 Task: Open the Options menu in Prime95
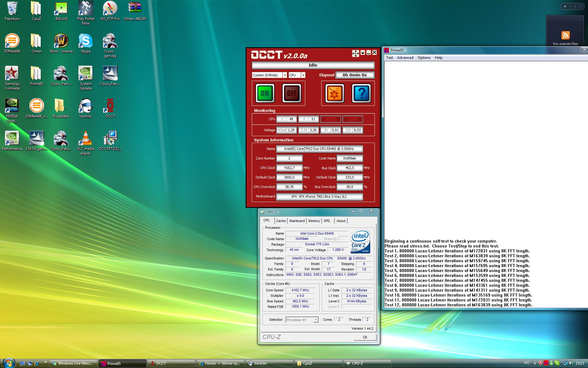[424, 58]
